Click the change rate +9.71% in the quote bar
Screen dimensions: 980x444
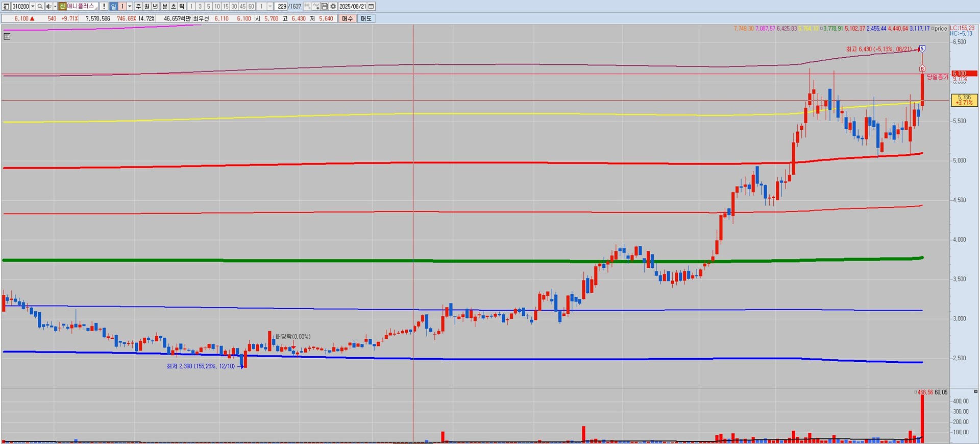[69, 18]
